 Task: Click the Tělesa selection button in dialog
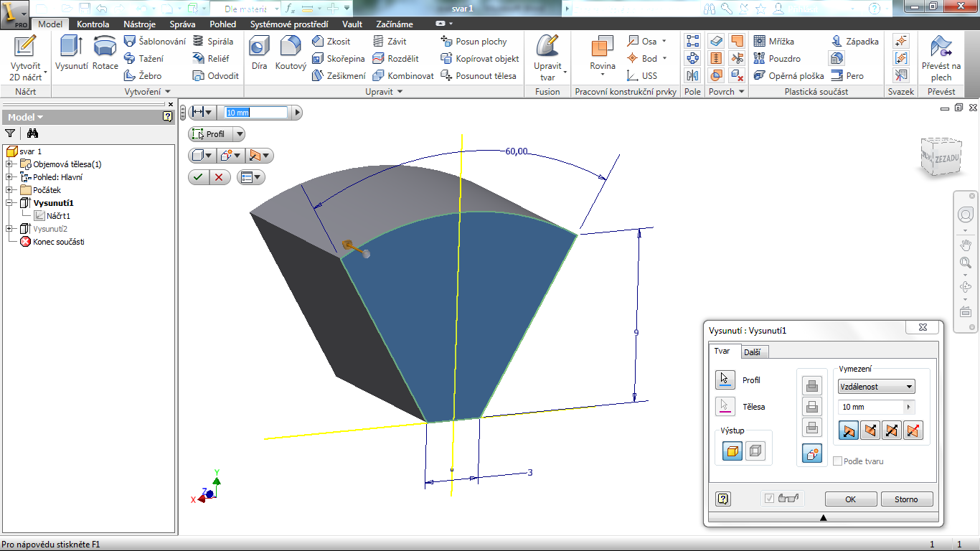724,406
